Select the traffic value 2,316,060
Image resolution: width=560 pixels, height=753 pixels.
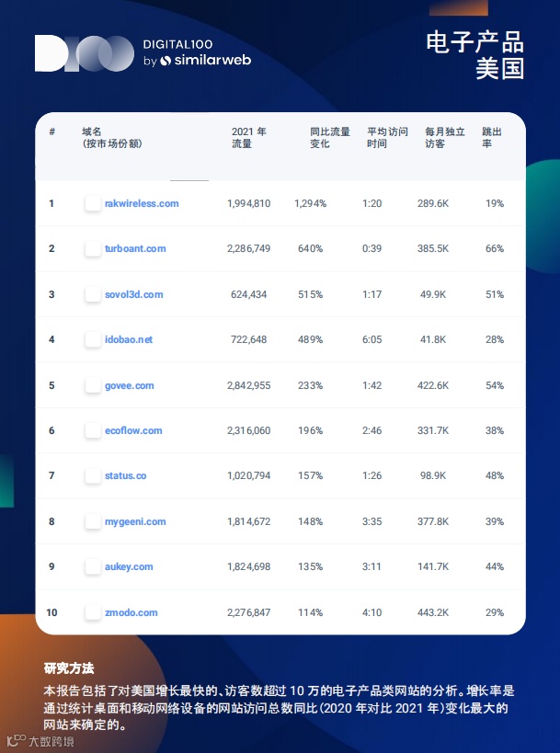(249, 431)
